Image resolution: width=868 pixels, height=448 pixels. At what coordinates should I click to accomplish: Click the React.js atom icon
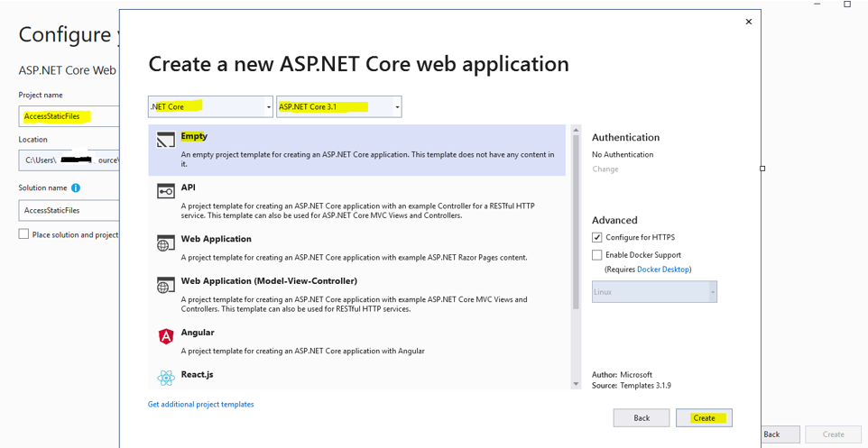point(165,378)
